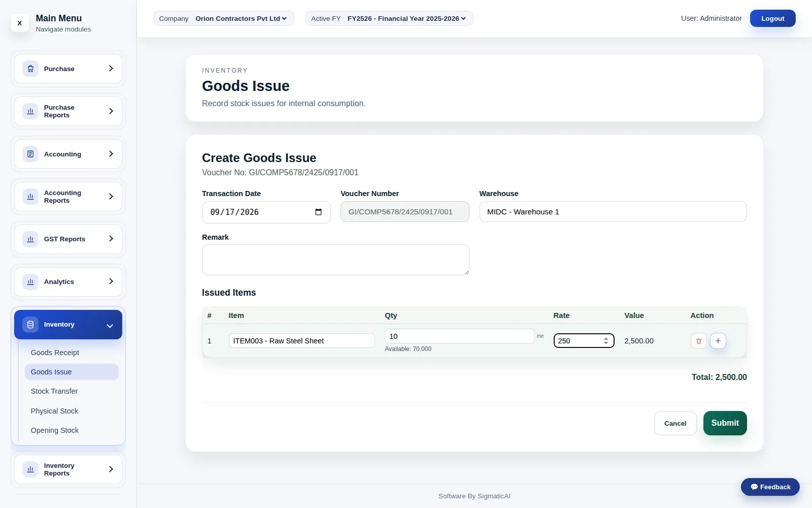Image resolution: width=812 pixels, height=508 pixels.
Task: Click the Qty field showing 10
Action: coord(459,336)
